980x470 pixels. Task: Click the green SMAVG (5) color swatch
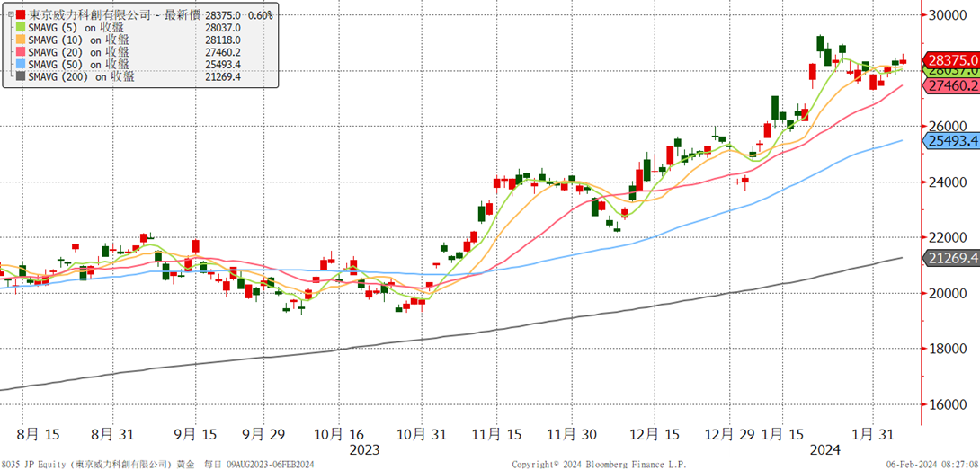point(21,28)
